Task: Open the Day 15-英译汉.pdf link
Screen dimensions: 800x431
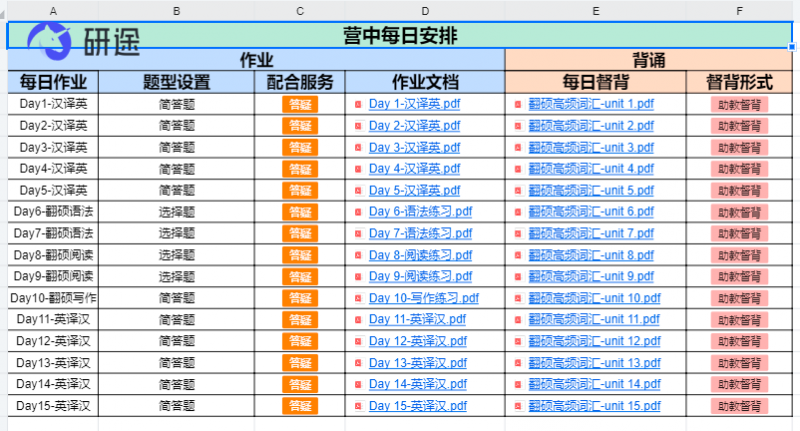Action: point(418,406)
